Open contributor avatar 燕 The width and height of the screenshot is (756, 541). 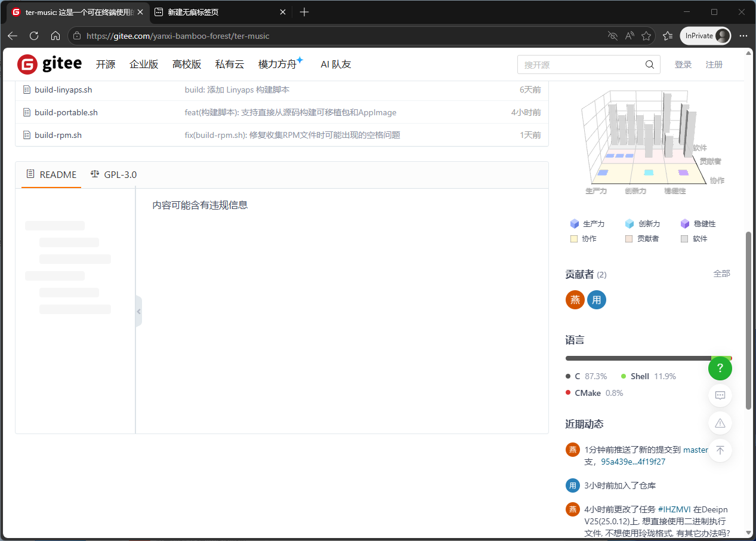point(575,300)
